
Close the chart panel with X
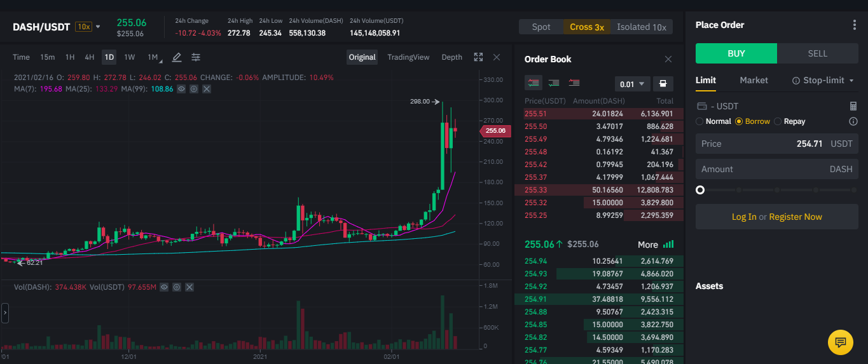[x=497, y=57]
